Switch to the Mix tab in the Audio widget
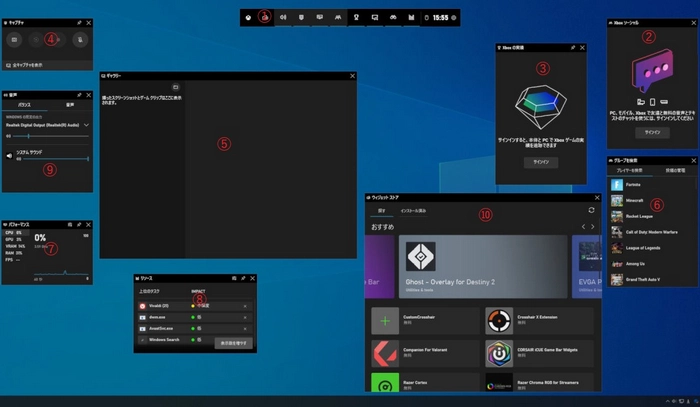Viewport: 700px width, 407px height. [x=24, y=105]
